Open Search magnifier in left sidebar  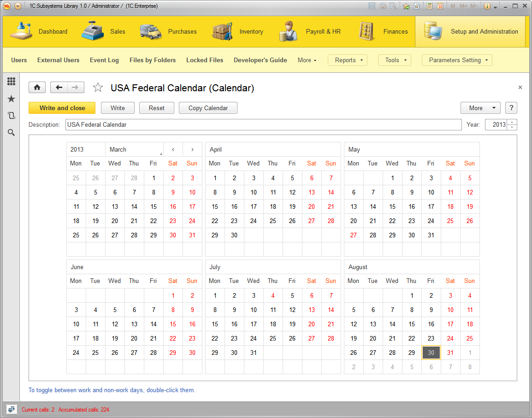[x=11, y=132]
